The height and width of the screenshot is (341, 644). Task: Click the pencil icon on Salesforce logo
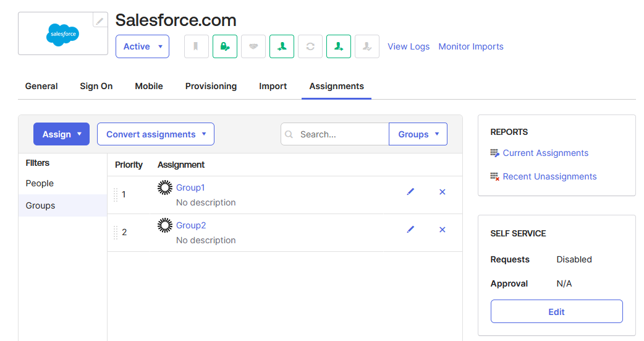pos(100,20)
